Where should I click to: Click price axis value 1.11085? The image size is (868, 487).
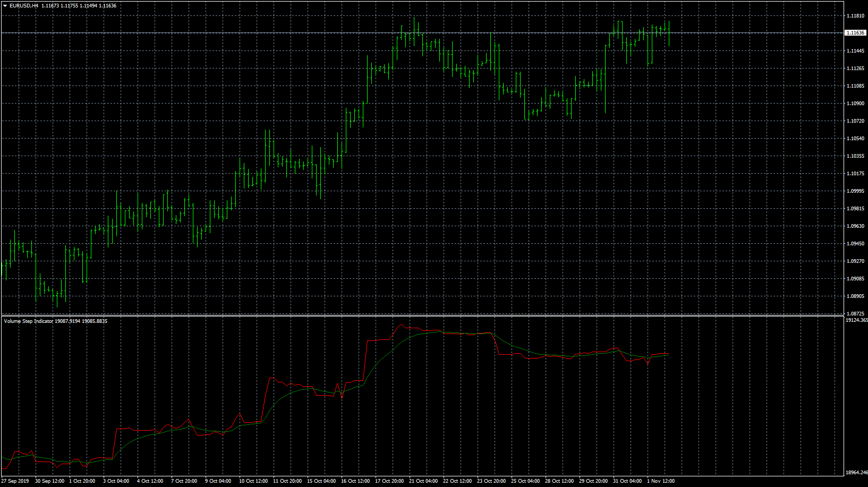pos(855,86)
